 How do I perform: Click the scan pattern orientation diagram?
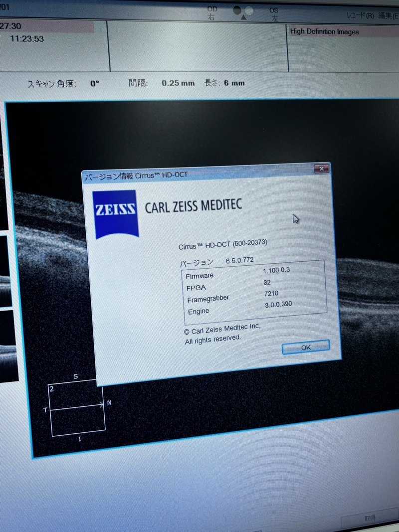click(x=77, y=409)
